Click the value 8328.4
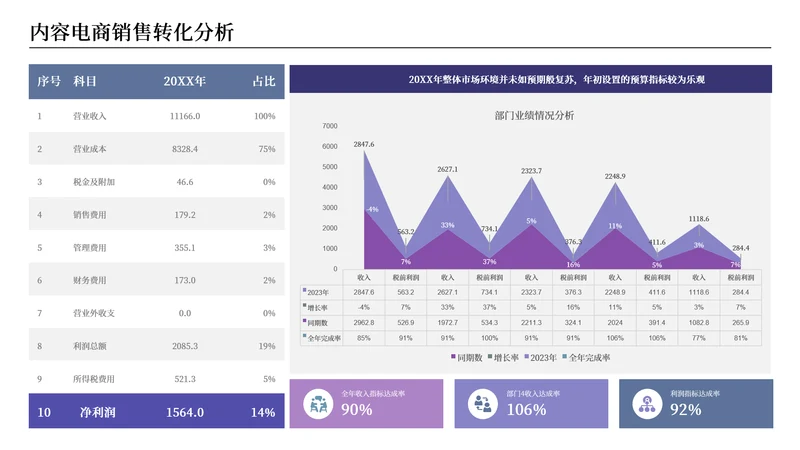The image size is (800, 450). tap(185, 149)
